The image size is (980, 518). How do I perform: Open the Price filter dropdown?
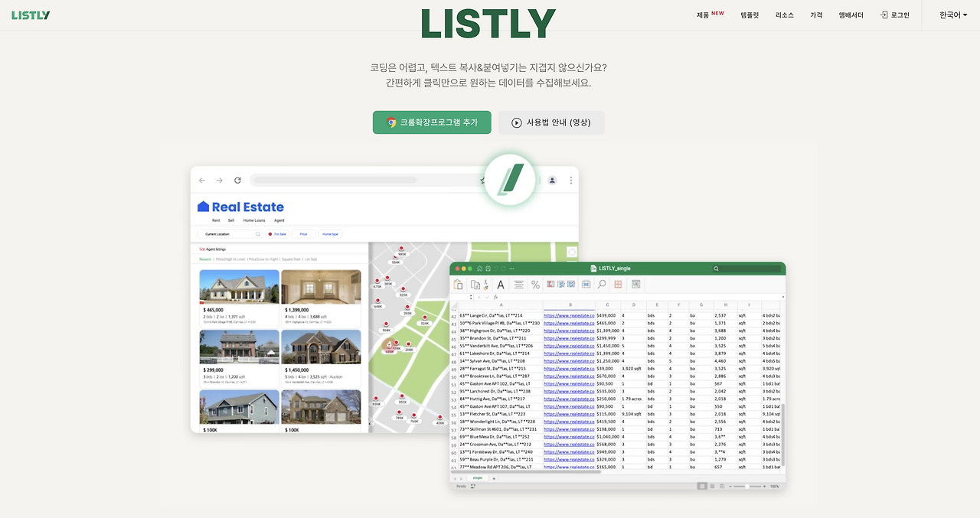[x=303, y=234]
